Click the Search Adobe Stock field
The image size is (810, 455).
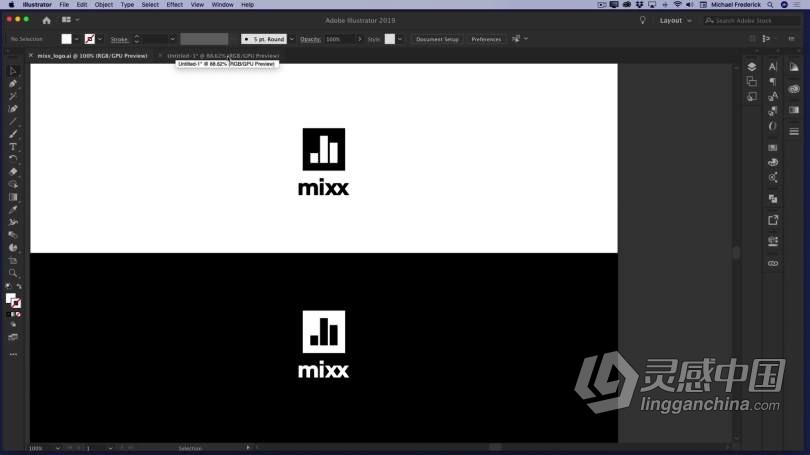point(755,20)
